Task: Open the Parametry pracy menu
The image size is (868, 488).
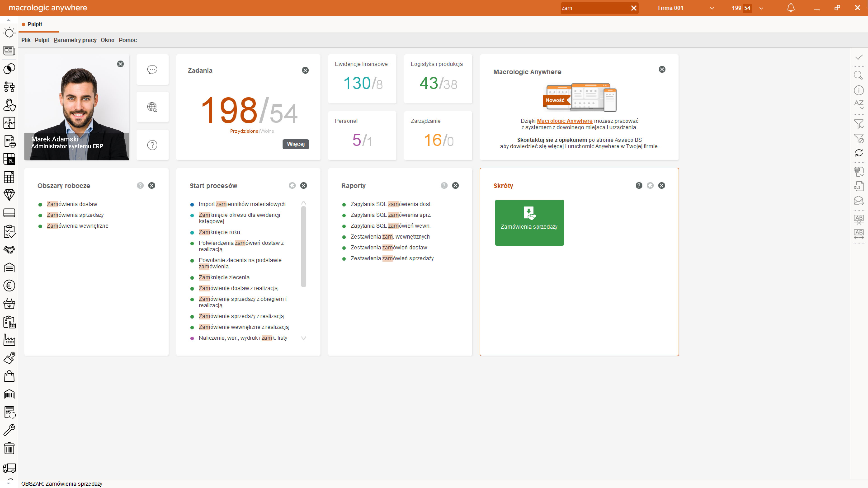Action: [75, 40]
